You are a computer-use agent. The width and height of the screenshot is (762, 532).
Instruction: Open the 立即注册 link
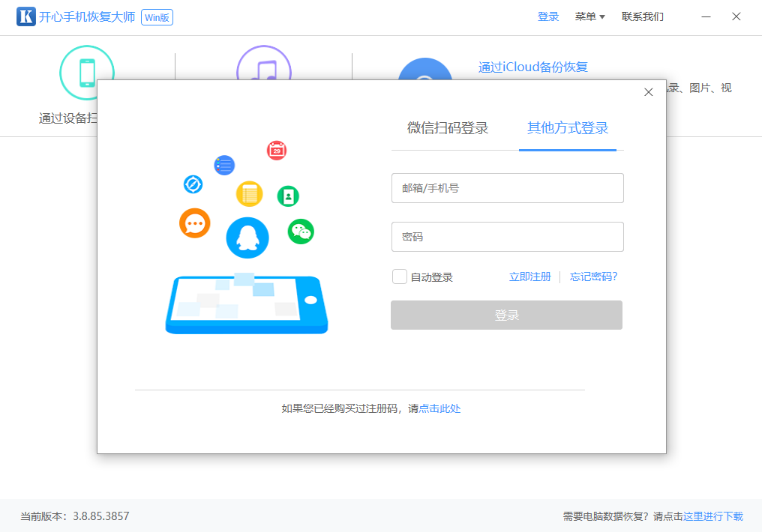(529, 276)
